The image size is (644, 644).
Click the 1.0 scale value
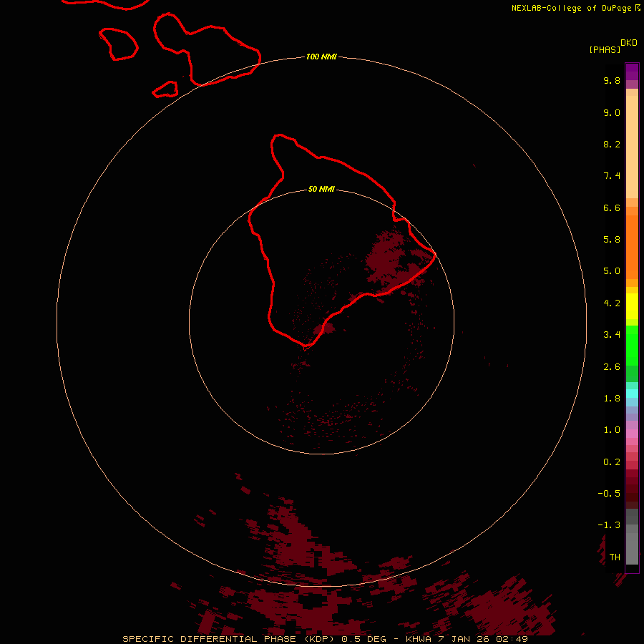(x=612, y=430)
